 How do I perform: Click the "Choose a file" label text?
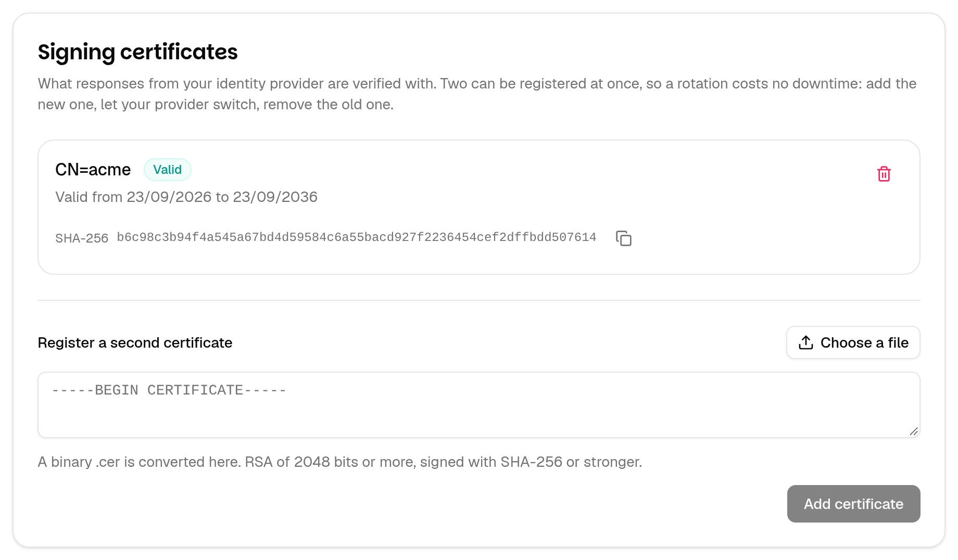click(x=864, y=342)
